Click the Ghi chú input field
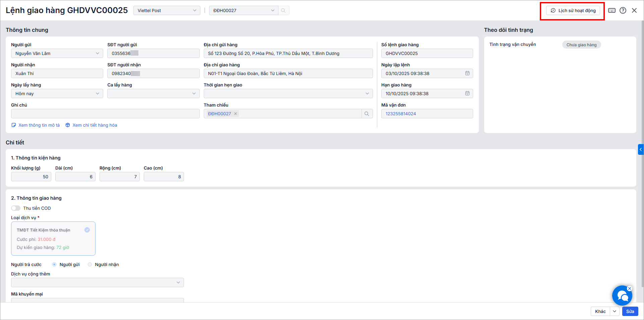This screenshot has height=320, width=644. pyautogui.click(x=105, y=114)
